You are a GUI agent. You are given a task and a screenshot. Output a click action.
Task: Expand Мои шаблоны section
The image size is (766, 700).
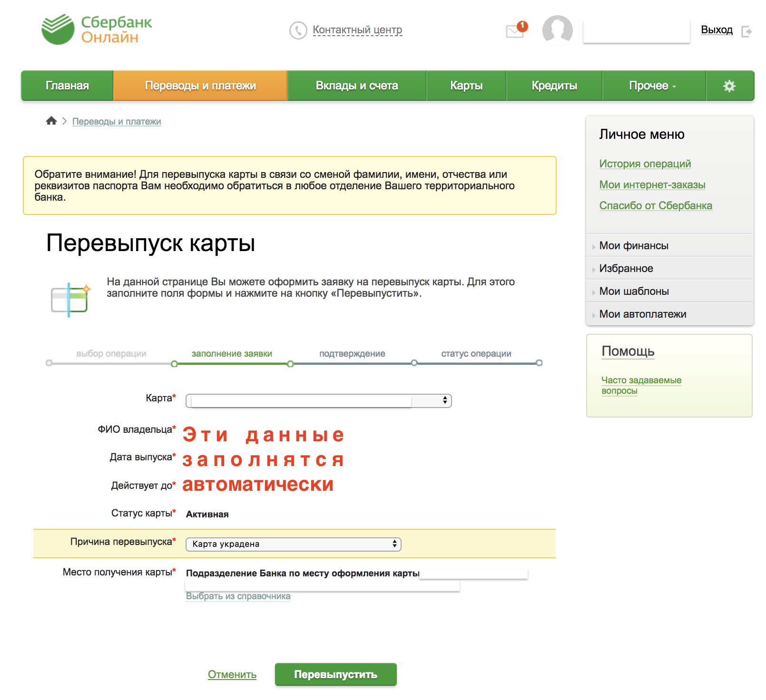pyautogui.click(x=669, y=291)
